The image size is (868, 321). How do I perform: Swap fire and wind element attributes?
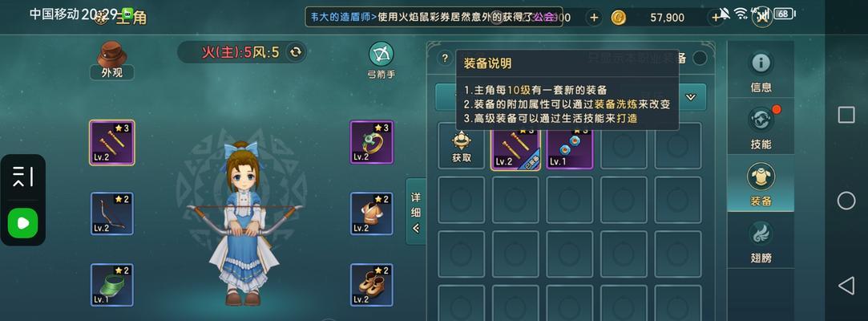pos(296,52)
